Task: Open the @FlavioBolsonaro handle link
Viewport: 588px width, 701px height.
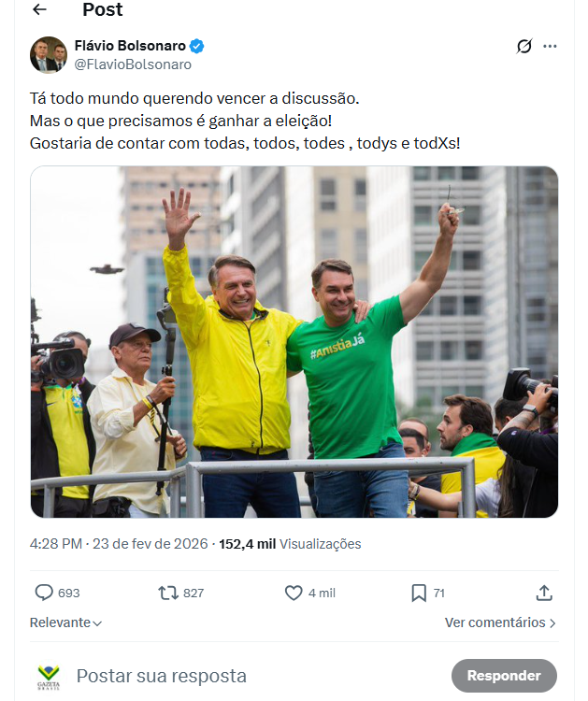Action: coord(133,64)
